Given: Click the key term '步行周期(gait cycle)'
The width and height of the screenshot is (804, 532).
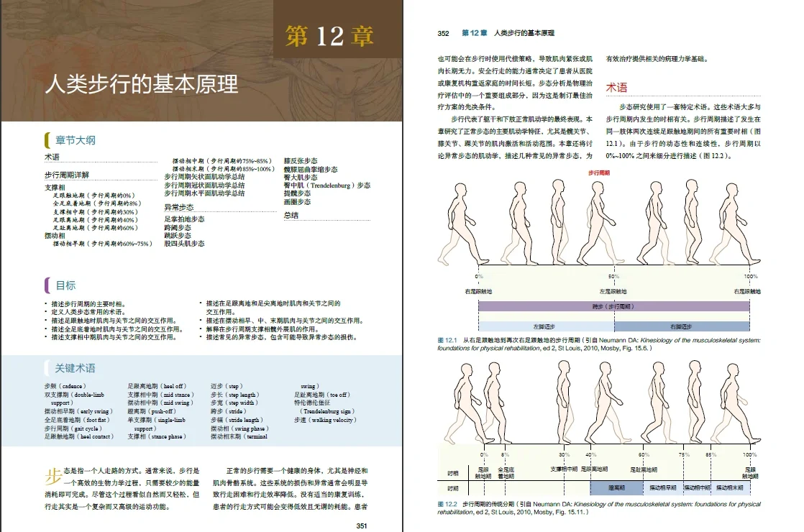Looking at the screenshot, I should point(73,428).
